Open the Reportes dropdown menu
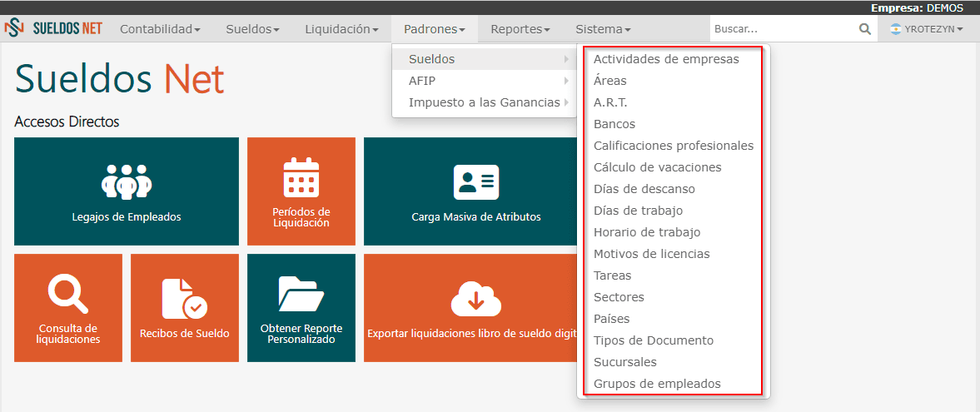 click(x=520, y=29)
